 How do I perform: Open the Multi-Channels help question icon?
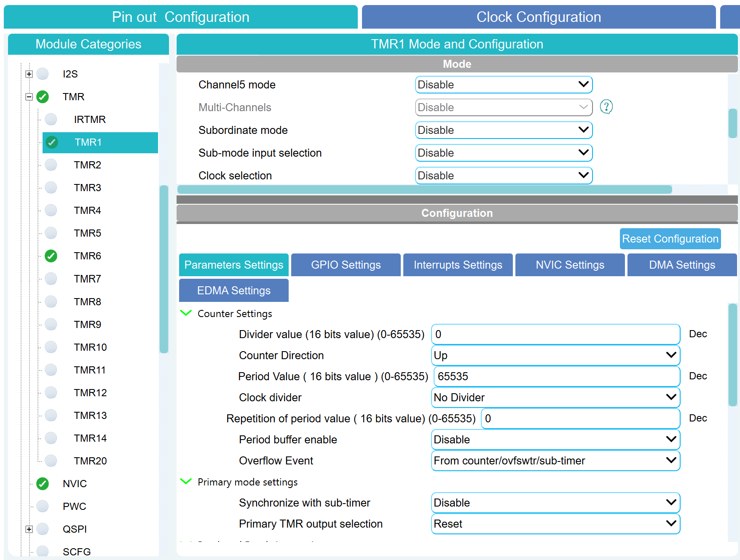coord(606,107)
